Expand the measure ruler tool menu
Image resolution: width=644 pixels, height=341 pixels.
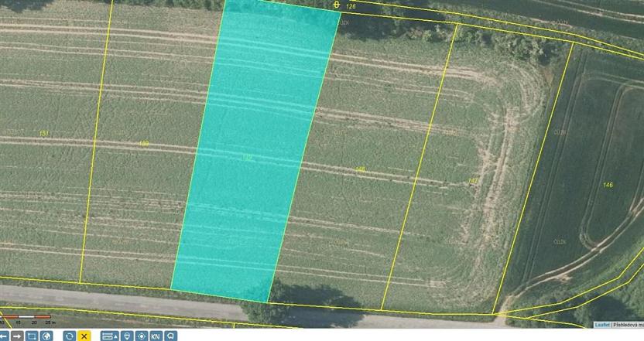pos(109,336)
